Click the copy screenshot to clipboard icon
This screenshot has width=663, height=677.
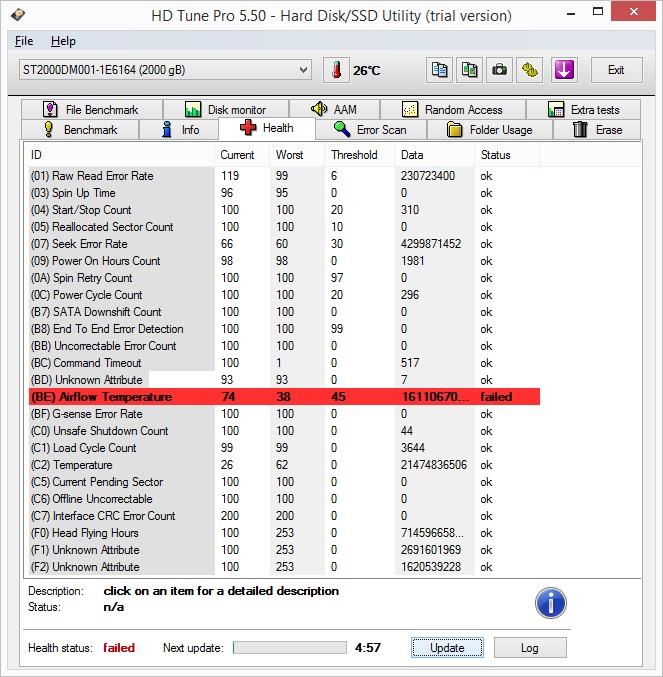469,70
